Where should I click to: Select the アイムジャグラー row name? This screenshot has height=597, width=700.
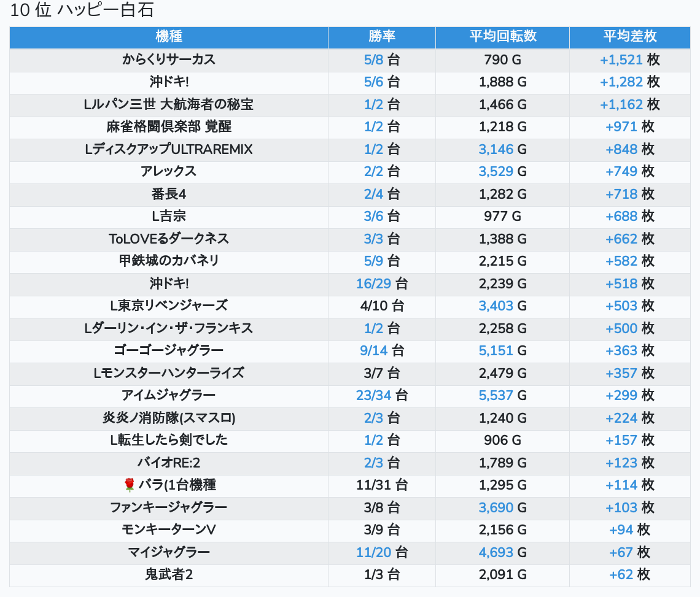point(169,395)
